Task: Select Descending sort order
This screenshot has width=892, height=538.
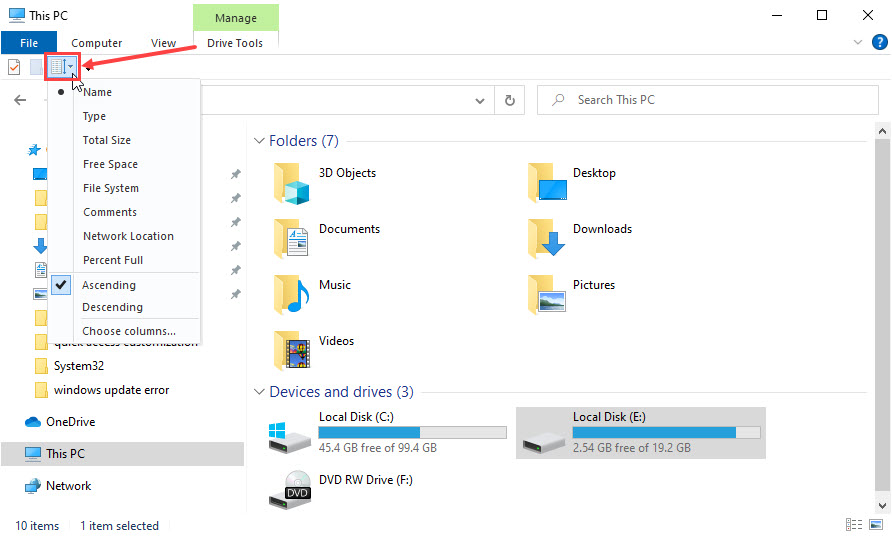Action: pos(125,307)
